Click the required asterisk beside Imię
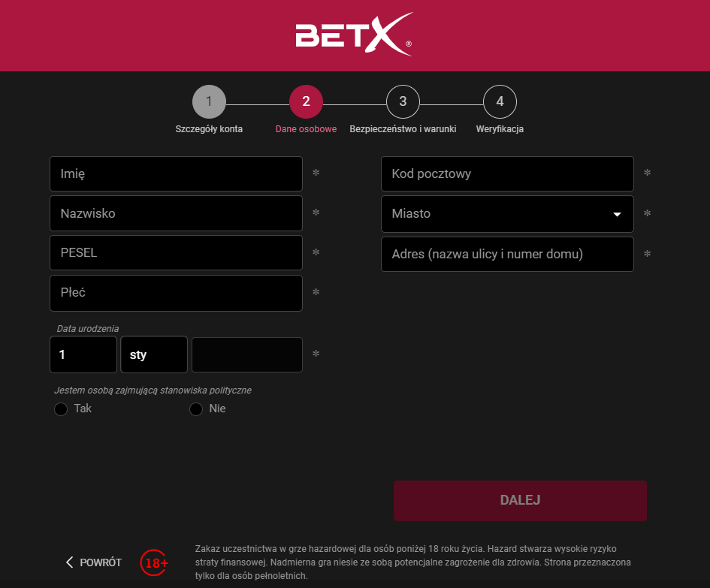Viewport: 710px width, 588px height. click(316, 173)
